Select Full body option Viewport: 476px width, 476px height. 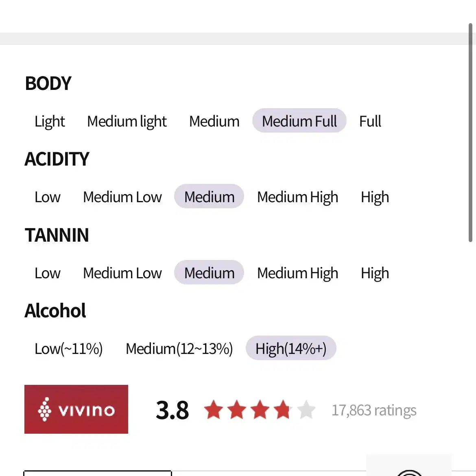click(x=370, y=121)
